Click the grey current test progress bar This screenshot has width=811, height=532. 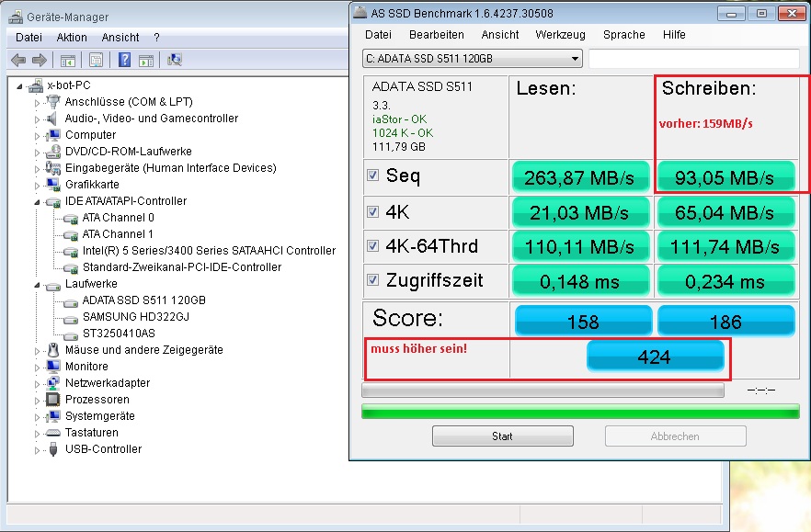pyautogui.click(x=543, y=391)
